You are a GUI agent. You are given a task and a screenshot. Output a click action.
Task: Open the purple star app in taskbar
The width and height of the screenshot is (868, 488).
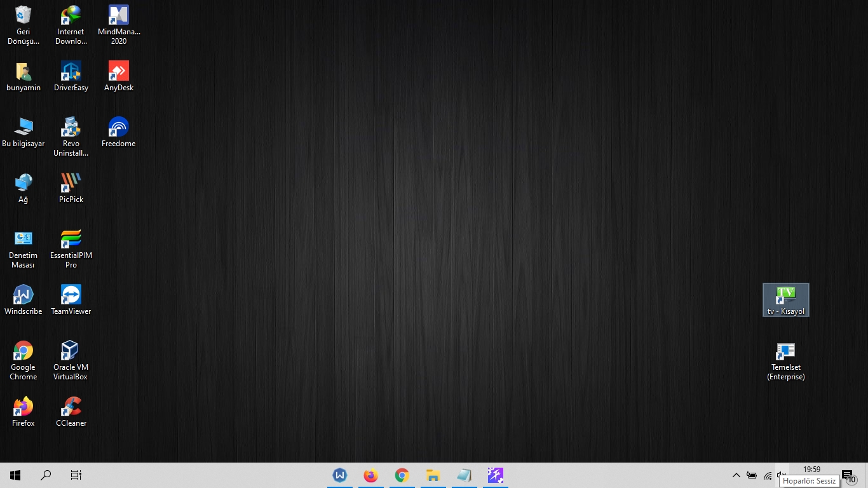click(x=496, y=475)
